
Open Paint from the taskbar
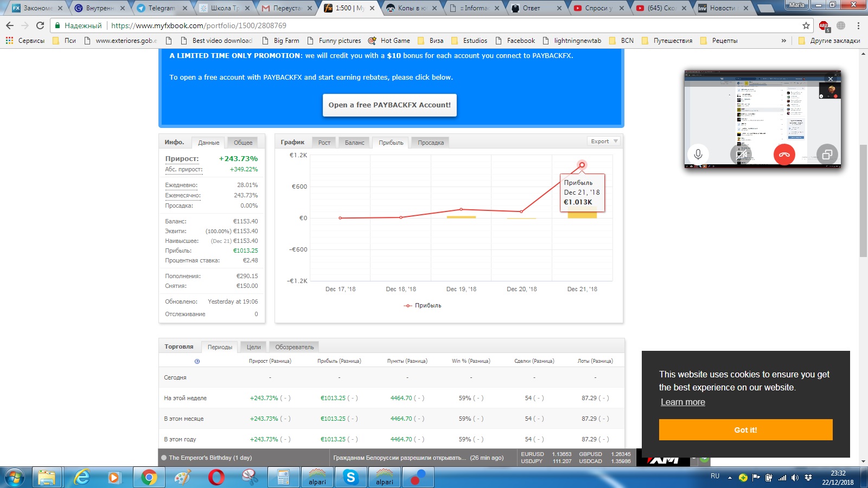point(182,477)
